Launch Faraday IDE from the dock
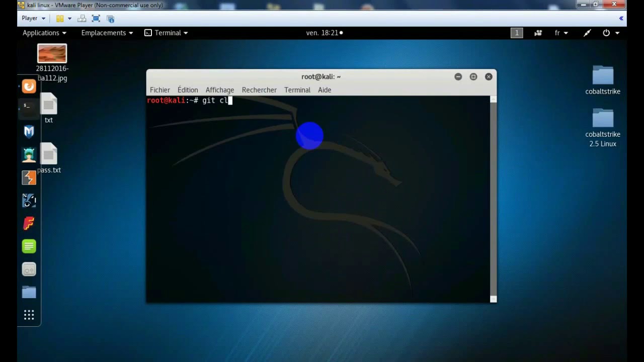Viewport: 644px width, 362px height. tap(29, 223)
